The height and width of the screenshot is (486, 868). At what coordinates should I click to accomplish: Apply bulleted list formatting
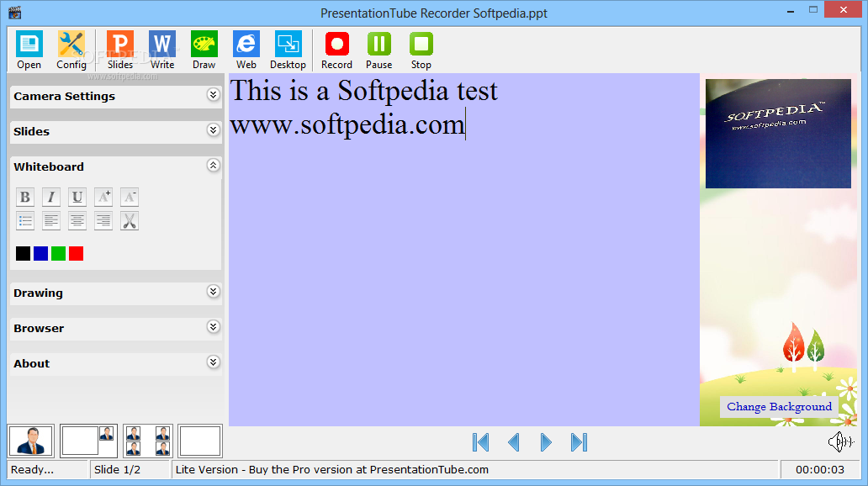point(25,221)
